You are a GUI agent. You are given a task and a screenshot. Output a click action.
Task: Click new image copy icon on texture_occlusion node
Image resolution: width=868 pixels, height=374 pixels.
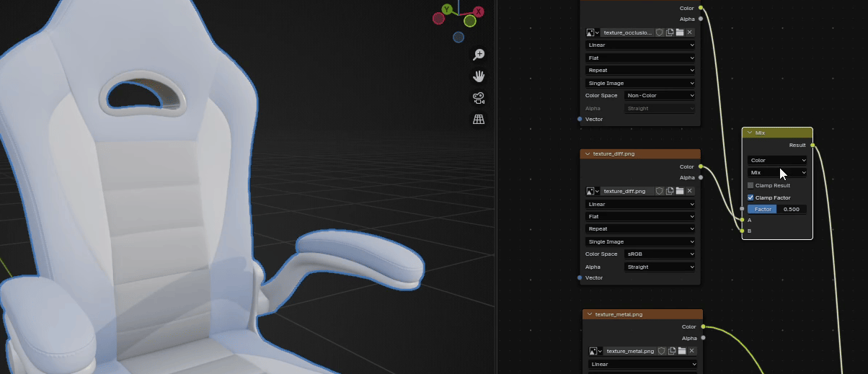point(670,32)
